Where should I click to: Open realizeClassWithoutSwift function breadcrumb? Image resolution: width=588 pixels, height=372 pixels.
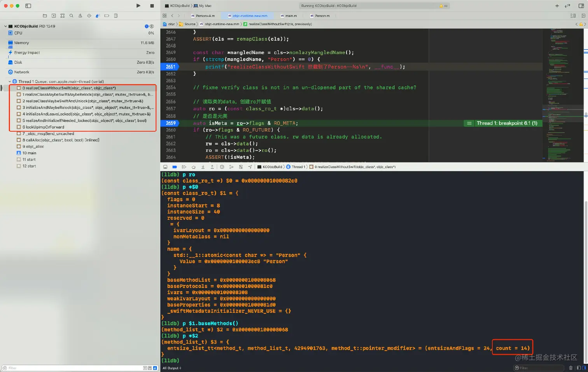click(278, 24)
